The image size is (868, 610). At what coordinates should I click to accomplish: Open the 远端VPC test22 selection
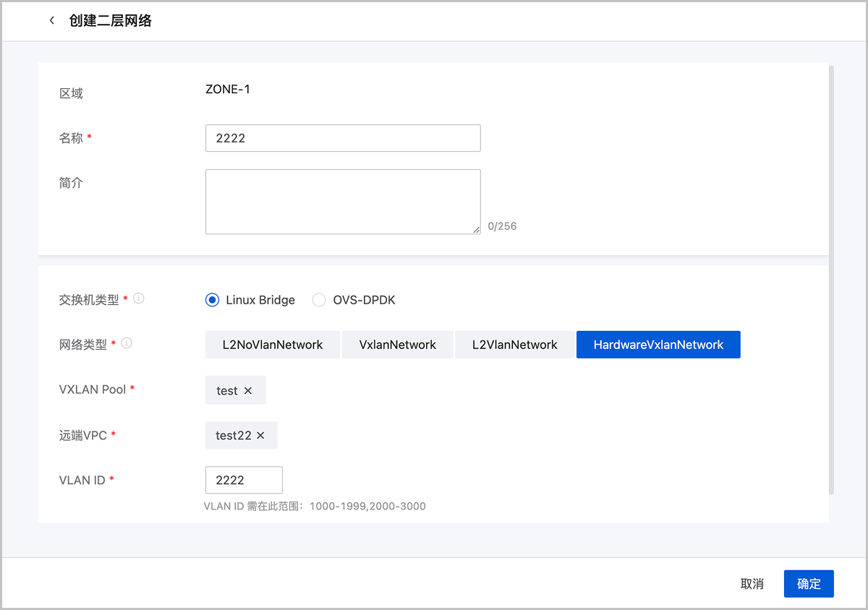click(233, 436)
